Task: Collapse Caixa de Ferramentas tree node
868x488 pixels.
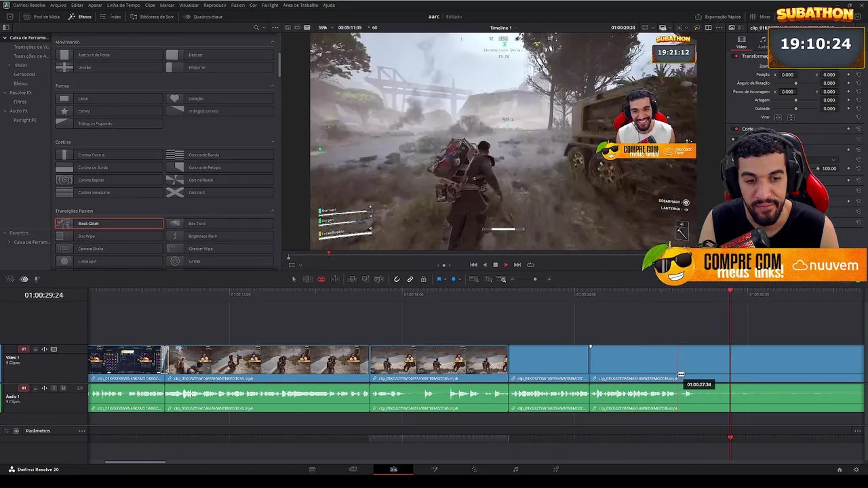Action: 5,38
